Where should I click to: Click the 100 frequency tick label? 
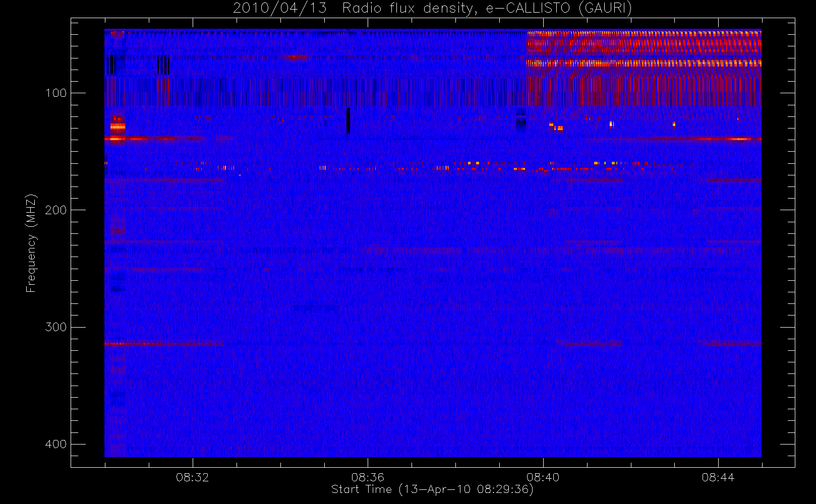pyautogui.click(x=55, y=93)
